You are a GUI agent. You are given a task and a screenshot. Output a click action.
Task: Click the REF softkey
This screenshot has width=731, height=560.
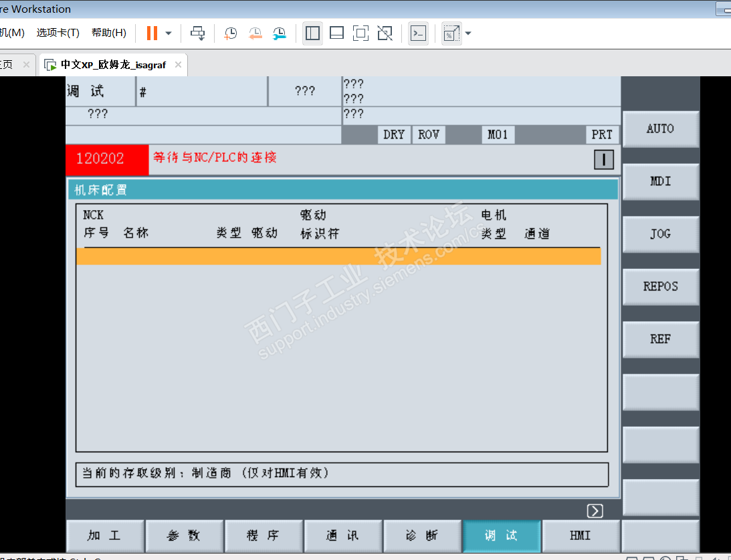(661, 339)
